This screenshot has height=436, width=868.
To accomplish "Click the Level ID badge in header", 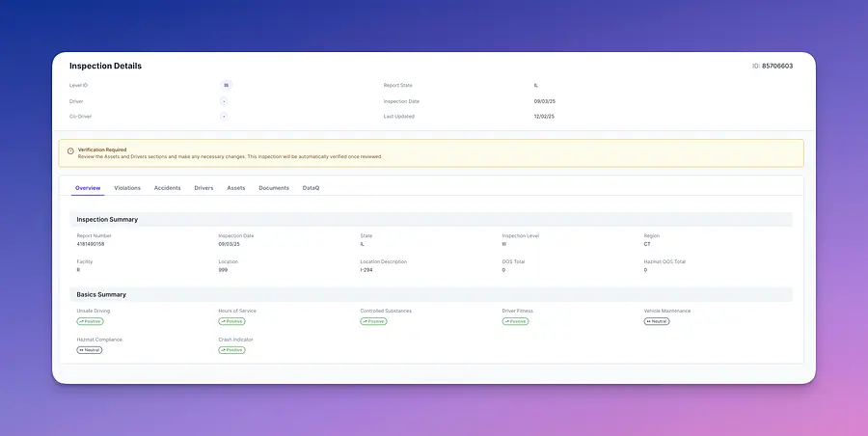I will pos(226,85).
